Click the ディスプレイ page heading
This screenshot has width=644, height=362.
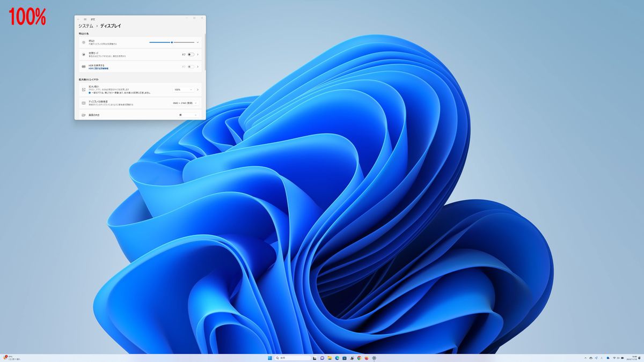111,26
